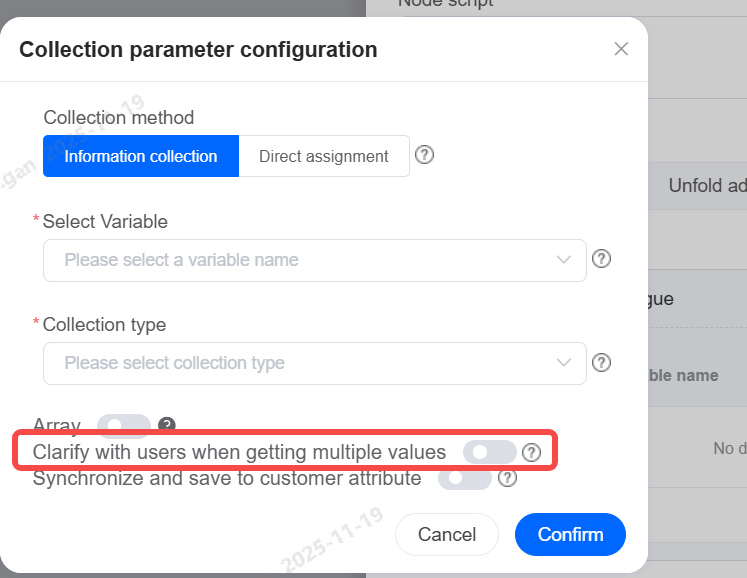The image size is (747, 578).
Task: Open the Select Variable name dropdown
Action: pyautogui.click(x=300, y=260)
